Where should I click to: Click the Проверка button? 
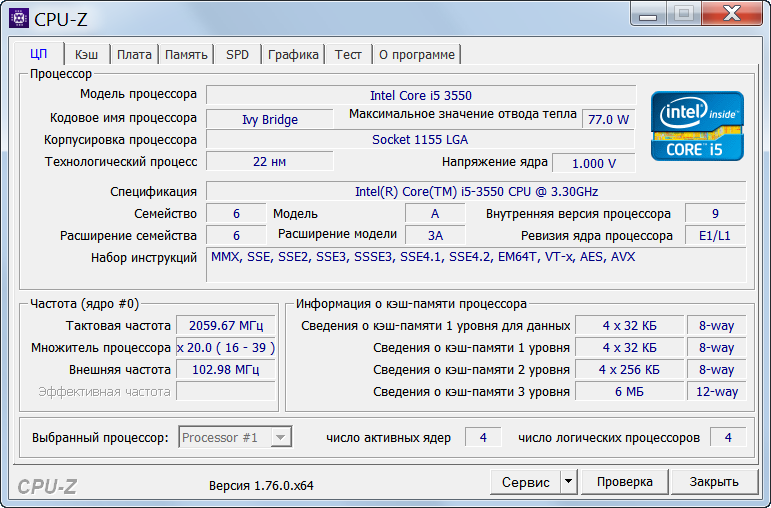624,482
